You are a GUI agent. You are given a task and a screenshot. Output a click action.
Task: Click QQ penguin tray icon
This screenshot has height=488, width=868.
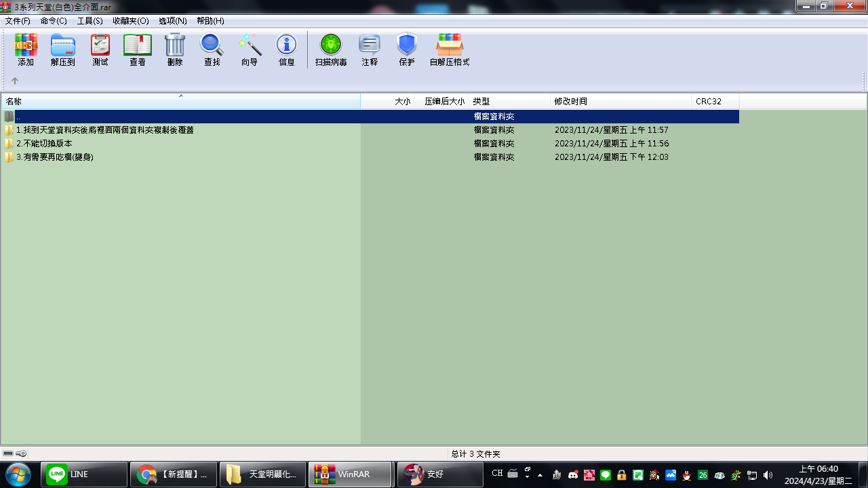pos(687,475)
